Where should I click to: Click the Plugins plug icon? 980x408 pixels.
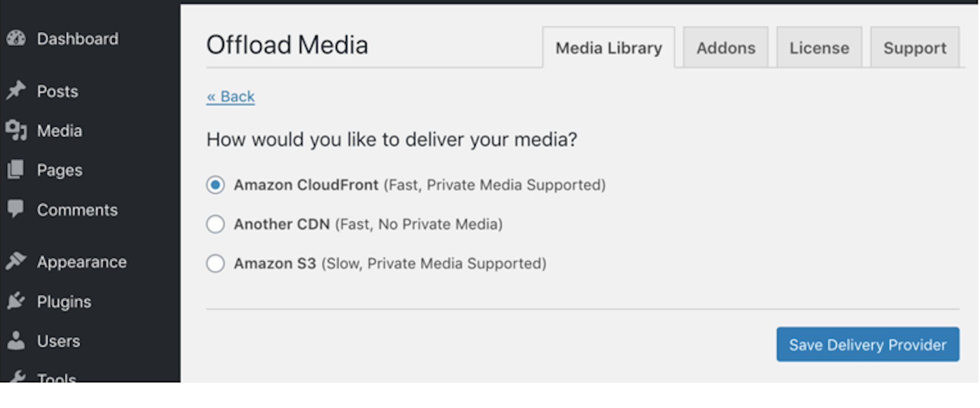coord(16,301)
